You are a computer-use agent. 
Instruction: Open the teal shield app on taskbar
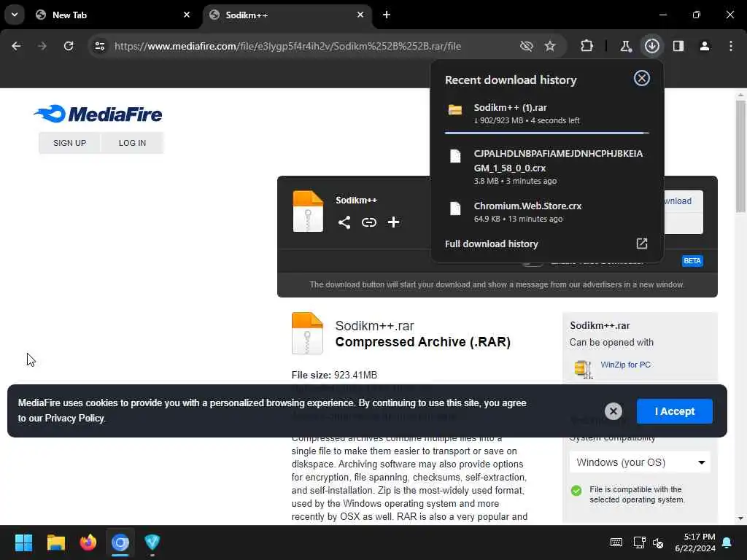tap(152, 542)
